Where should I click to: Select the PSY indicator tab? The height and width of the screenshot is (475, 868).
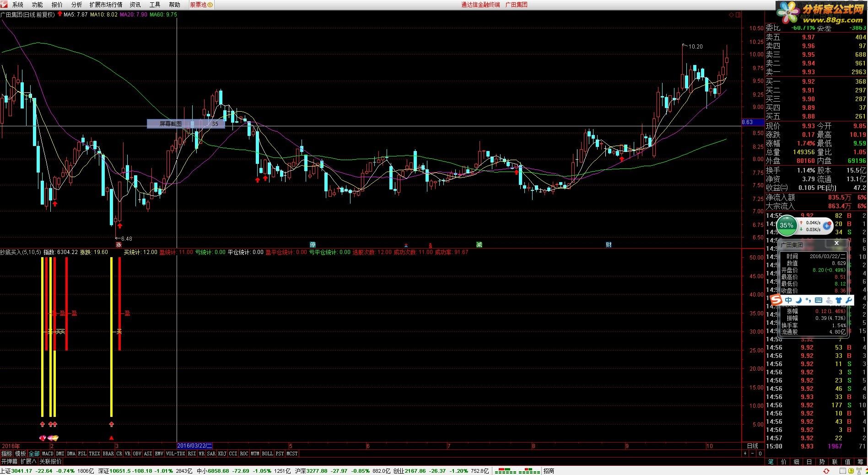[280, 453]
